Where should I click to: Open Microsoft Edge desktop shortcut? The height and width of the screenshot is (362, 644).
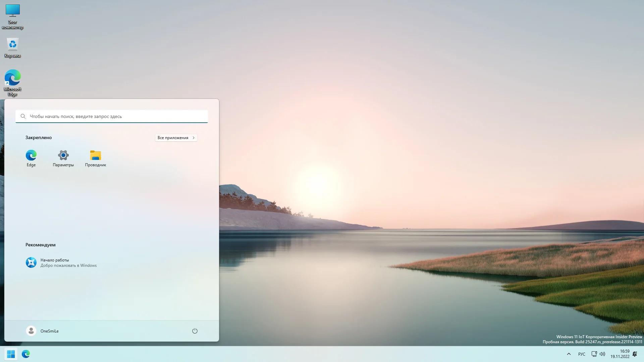click(x=12, y=78)
